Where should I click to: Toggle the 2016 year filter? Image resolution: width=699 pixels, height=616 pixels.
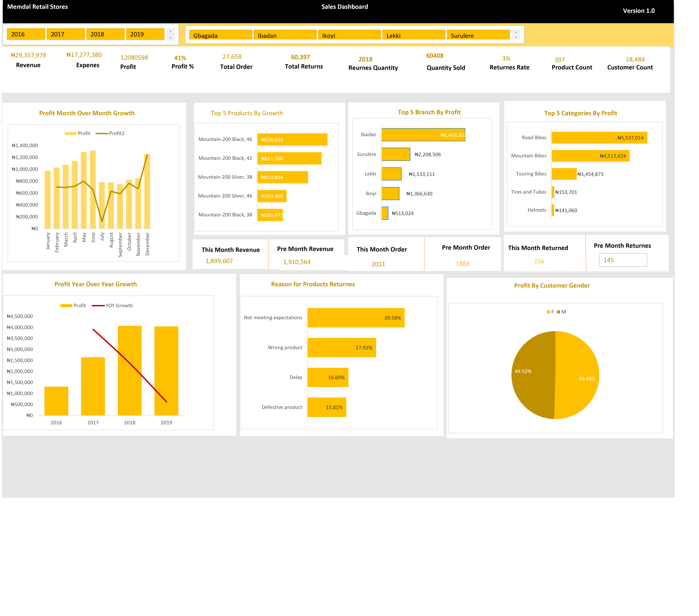tap(26, 34)
